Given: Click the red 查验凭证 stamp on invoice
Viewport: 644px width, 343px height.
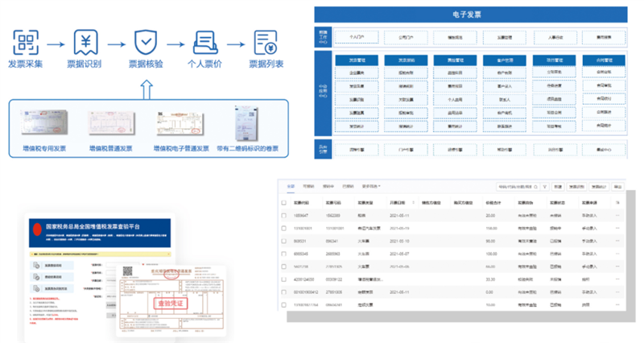Looking at the screenshot, I should click(171, 304).
